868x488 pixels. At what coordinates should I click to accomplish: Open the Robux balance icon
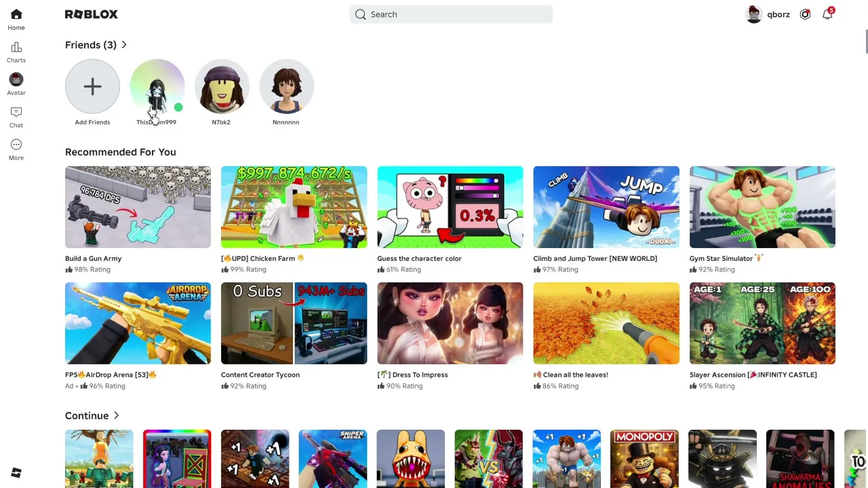point(805,14)
